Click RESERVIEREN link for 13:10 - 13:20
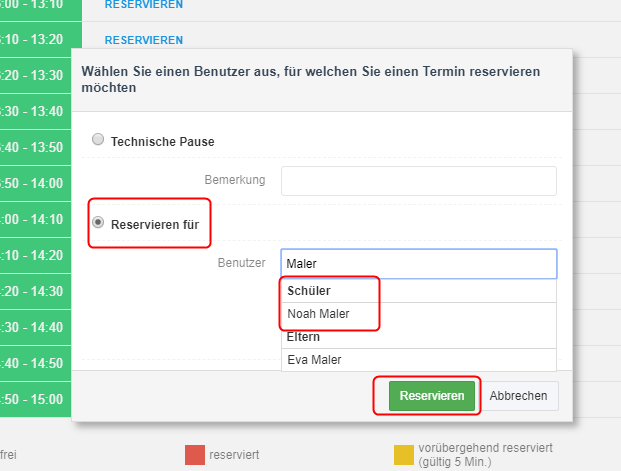Viewport: 621px width, 471px height. (x=144, y=40)
